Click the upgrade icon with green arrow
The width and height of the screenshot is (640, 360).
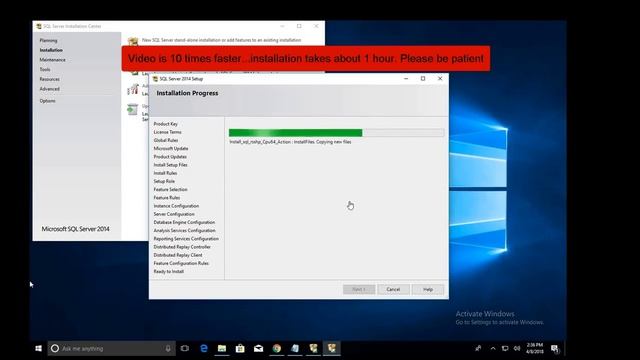point(133,109)
